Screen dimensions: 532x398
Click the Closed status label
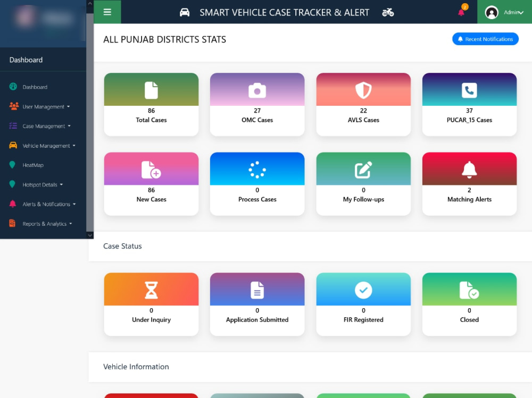tap(469, 320)
